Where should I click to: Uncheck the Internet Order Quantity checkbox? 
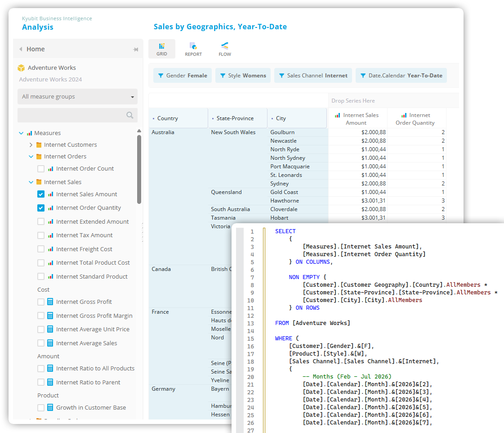pyautogui.click(x=41, y=208)
